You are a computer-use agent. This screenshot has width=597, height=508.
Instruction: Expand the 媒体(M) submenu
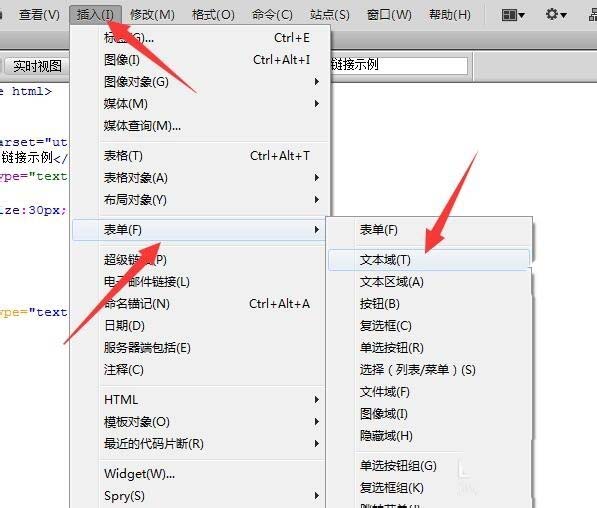201,104
